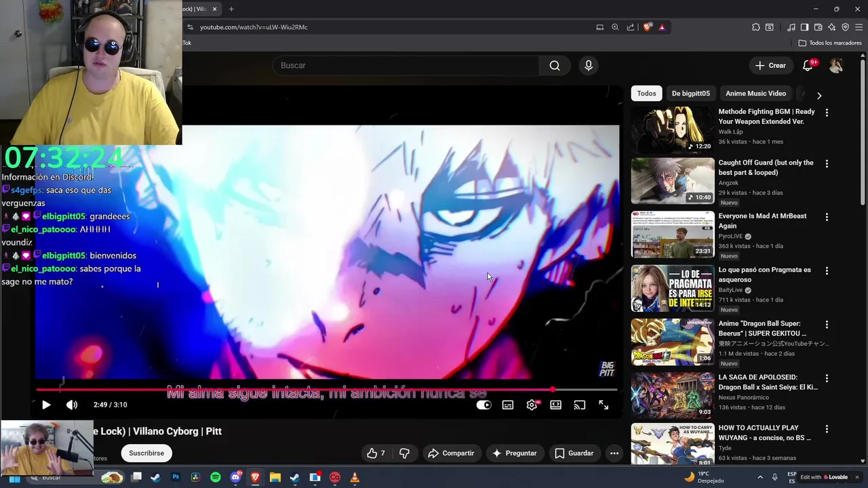This screenshot has height=488, width=868.
Task: Select the Anime Music Video chip
Action: click(x=755, y=94)
